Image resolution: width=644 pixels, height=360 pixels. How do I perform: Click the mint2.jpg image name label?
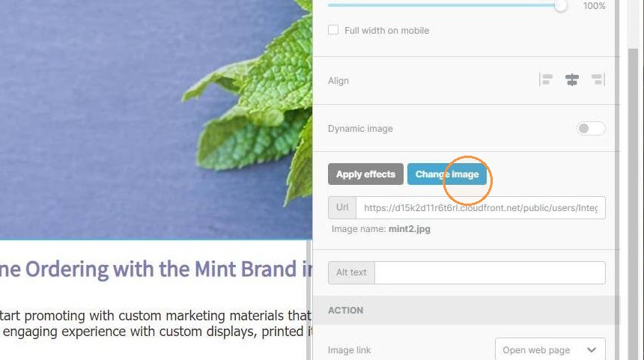(409, 229)
